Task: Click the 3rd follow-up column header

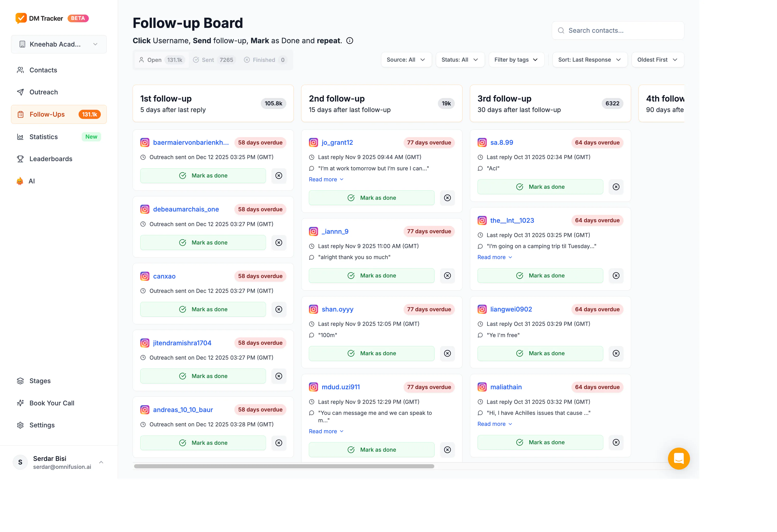Action: pyautogui.click(x=550, y=104)
